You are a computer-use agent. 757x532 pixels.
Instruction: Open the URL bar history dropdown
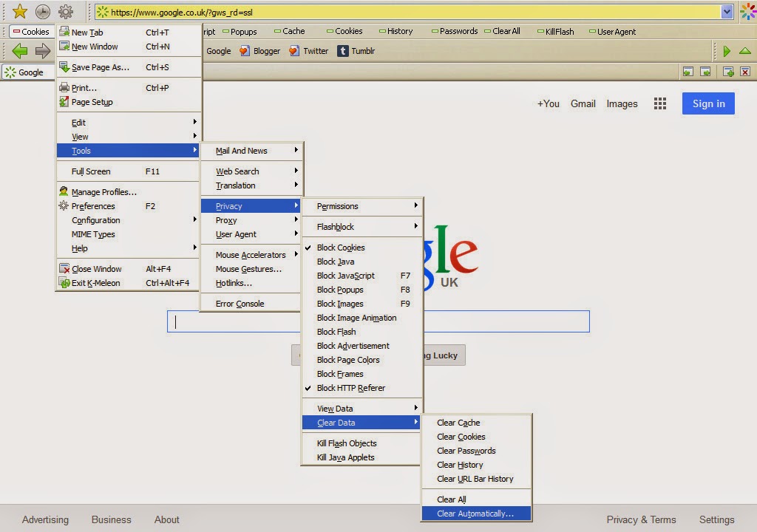727,12
